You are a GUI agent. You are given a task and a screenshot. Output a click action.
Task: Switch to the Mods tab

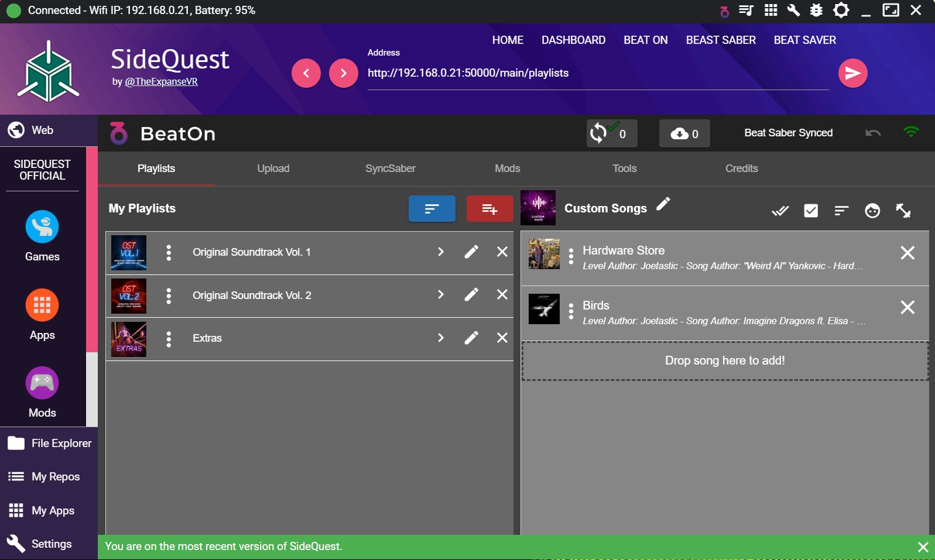[x=508, y=169]
